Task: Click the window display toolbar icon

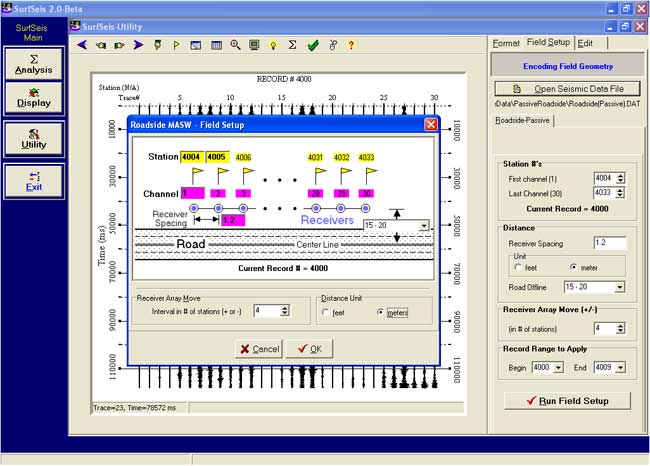Action: pos(196,45)
